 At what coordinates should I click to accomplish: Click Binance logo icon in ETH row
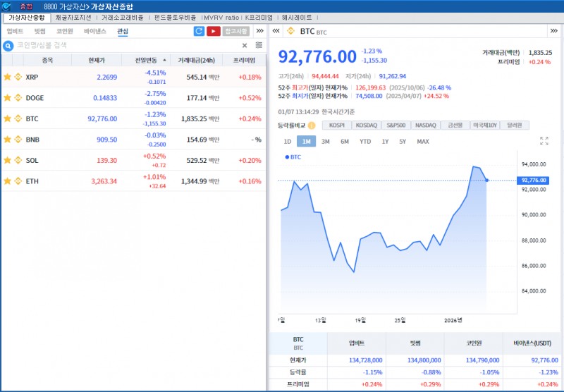18,181
